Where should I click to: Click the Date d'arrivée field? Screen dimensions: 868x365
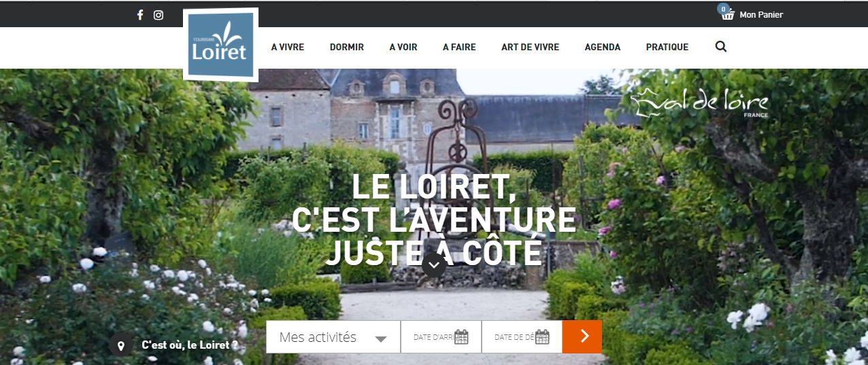coord(441,337)
